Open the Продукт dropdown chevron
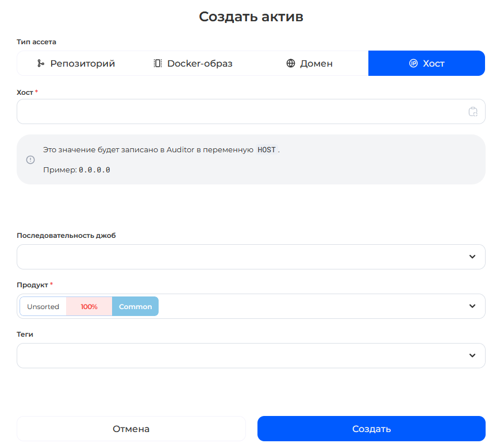The image size is (504, 447). click(472, 306)
